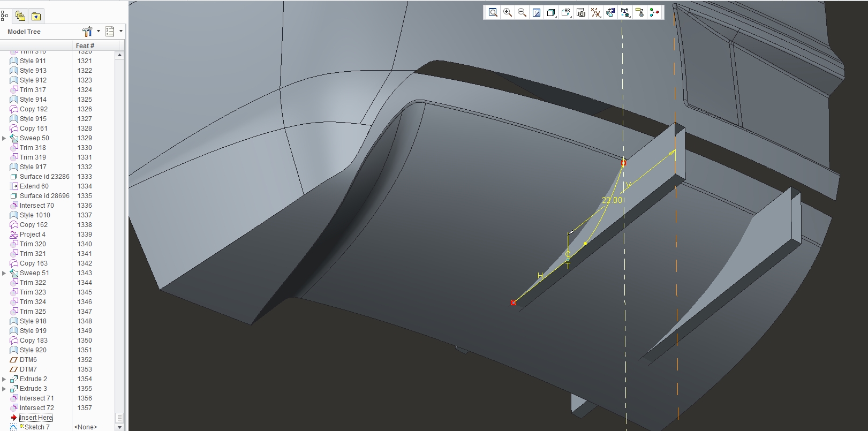Click the Intersect 71 feature icon
The image size is (868, 431).
[x=14, y=398]
